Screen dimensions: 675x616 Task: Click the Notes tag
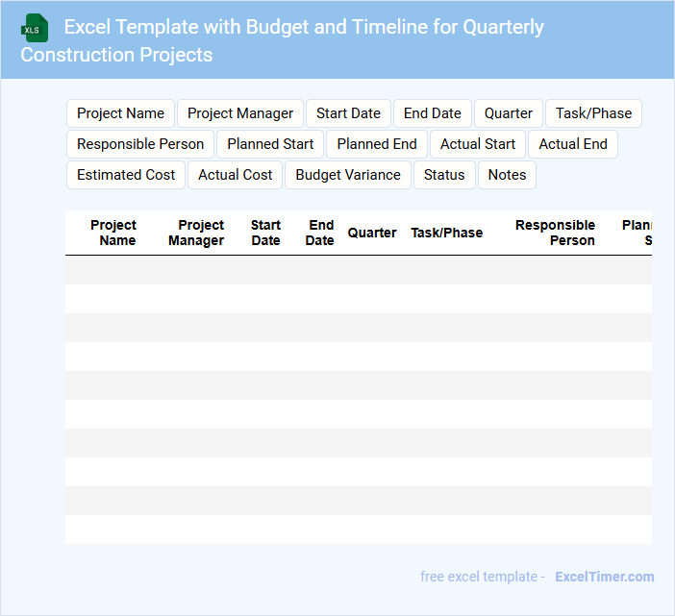(x=507, y=175)
